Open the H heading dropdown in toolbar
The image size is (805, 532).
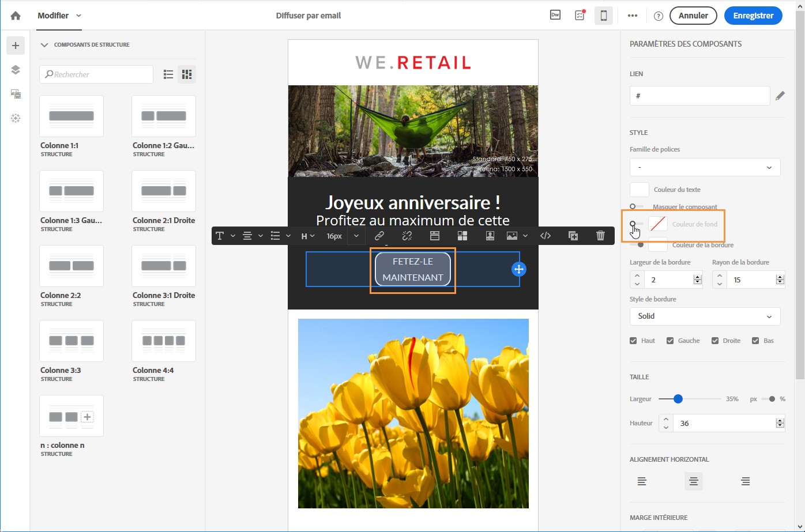point(308,236)
